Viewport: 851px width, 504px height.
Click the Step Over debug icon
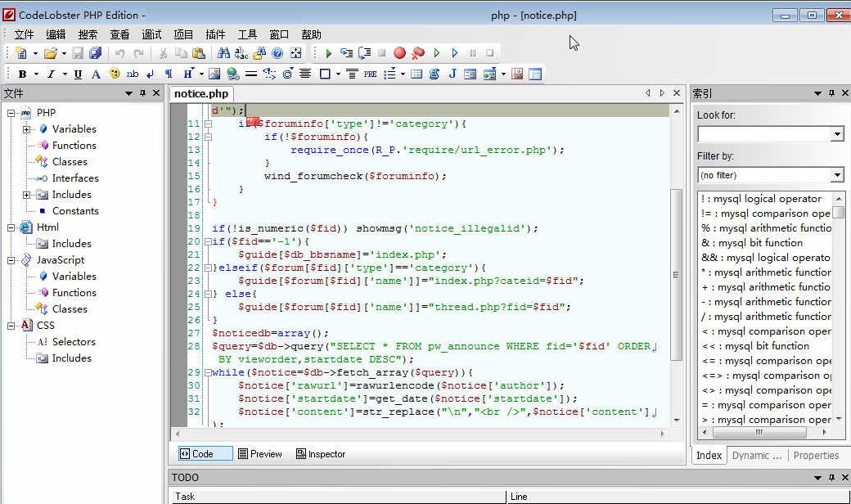365,52
